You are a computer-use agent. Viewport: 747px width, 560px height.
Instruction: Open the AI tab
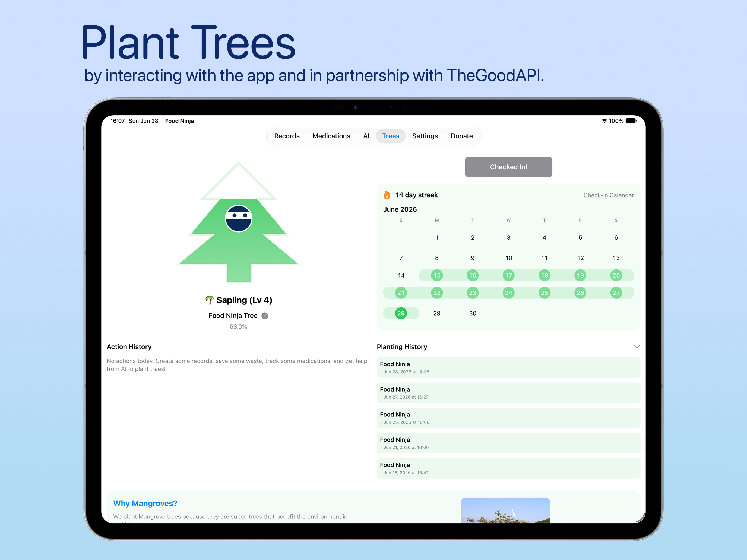(366, 136)
